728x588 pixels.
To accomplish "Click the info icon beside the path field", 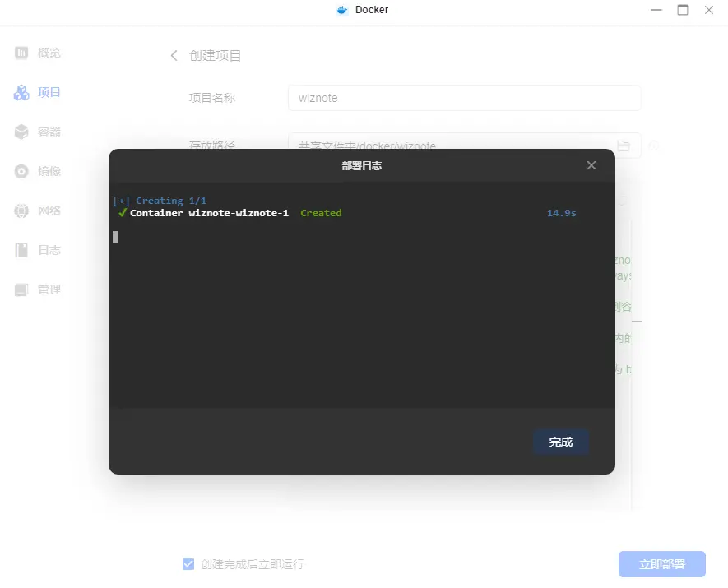I will (x=654, y=146).
